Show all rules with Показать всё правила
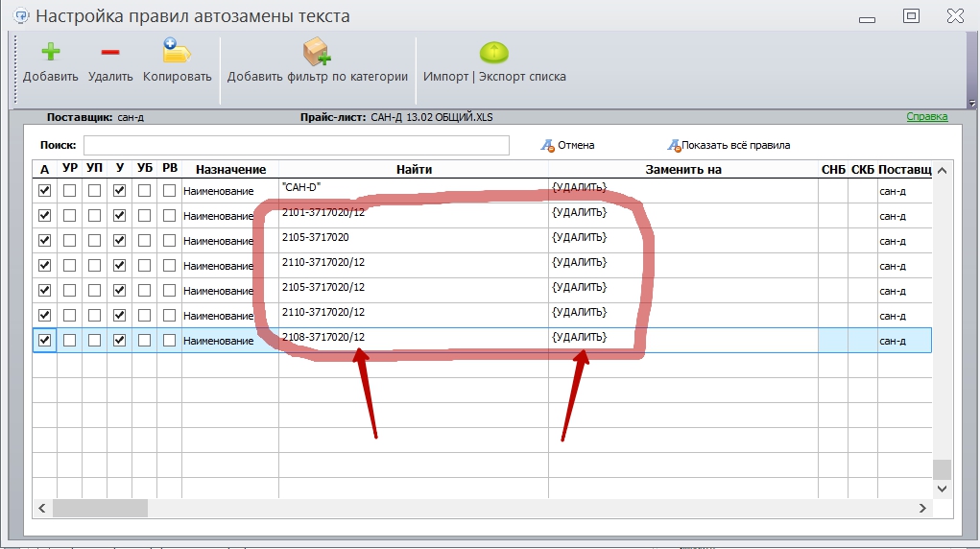Image resolution: width=980 pixels, height=549 pixels. (729, 145)
